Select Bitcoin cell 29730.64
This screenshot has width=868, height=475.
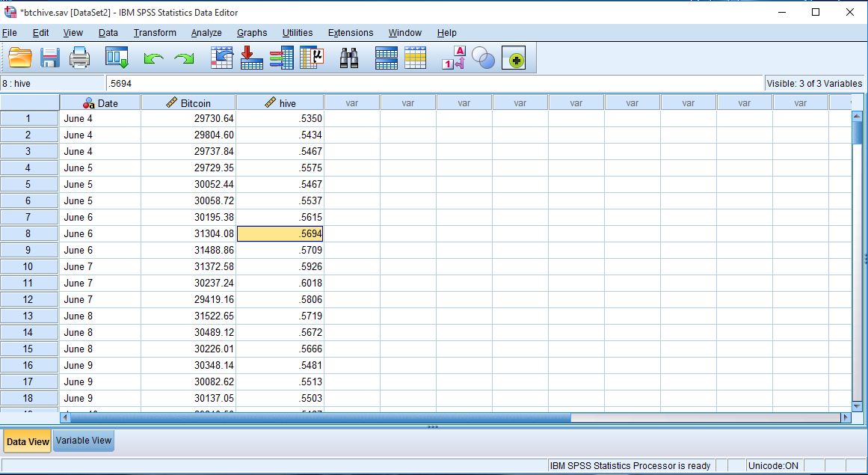tap(188, 118)
